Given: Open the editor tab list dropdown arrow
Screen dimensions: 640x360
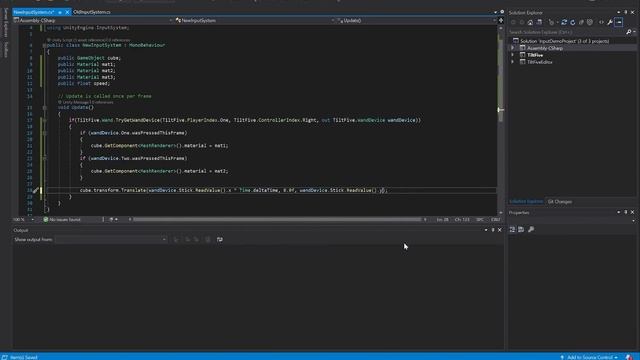Looking at the screenshot, I should [x=495, y=12].
